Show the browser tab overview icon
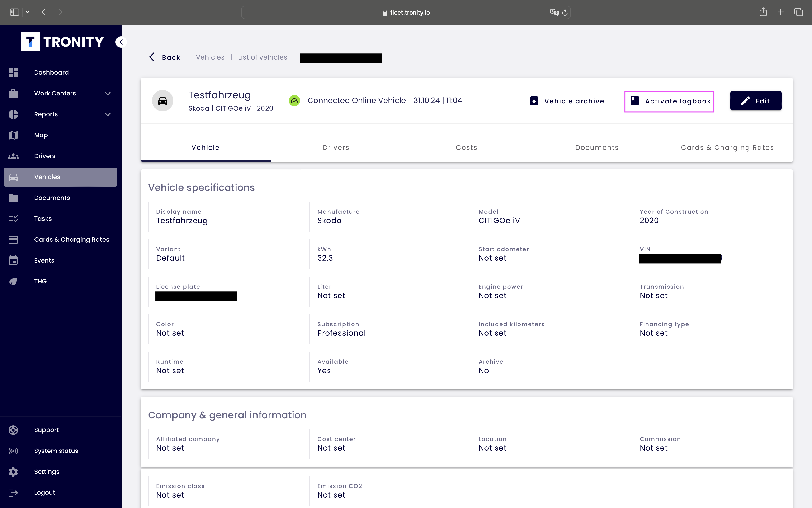This screenshot has height=508, width=812. point(798,12)
